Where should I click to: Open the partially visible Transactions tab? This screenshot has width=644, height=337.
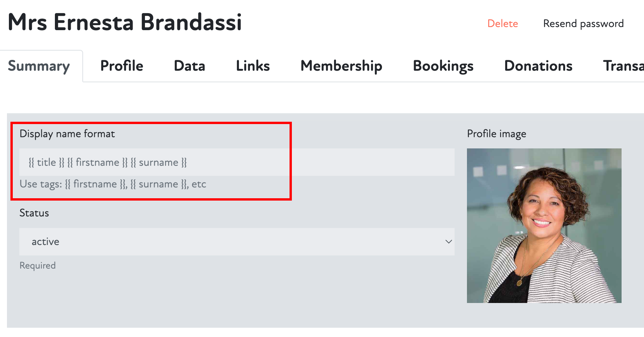(x=623, y=66)
